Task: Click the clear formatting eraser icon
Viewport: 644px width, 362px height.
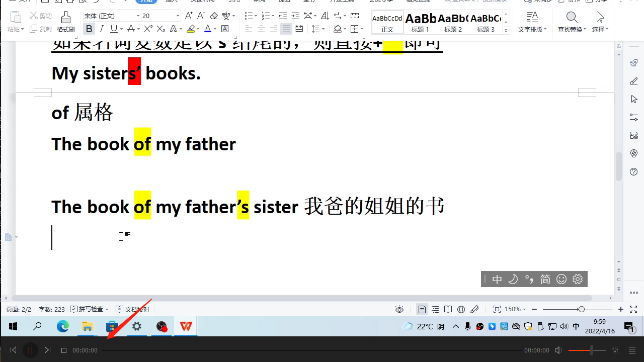Action: click(x=214, y=16)
